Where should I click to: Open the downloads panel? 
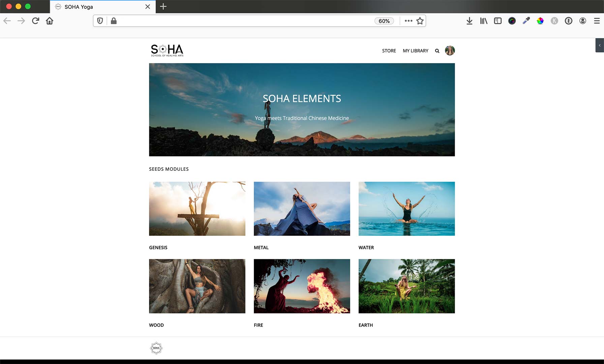(470, 21)
